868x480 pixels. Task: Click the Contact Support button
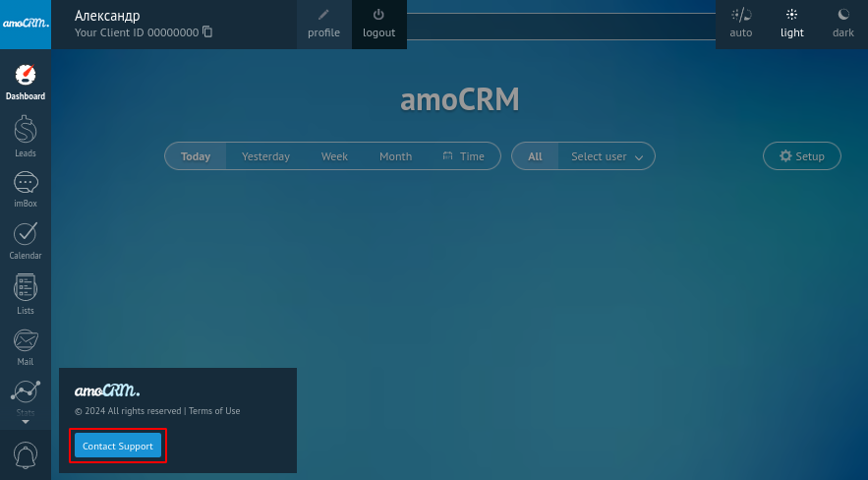point(118,446)
